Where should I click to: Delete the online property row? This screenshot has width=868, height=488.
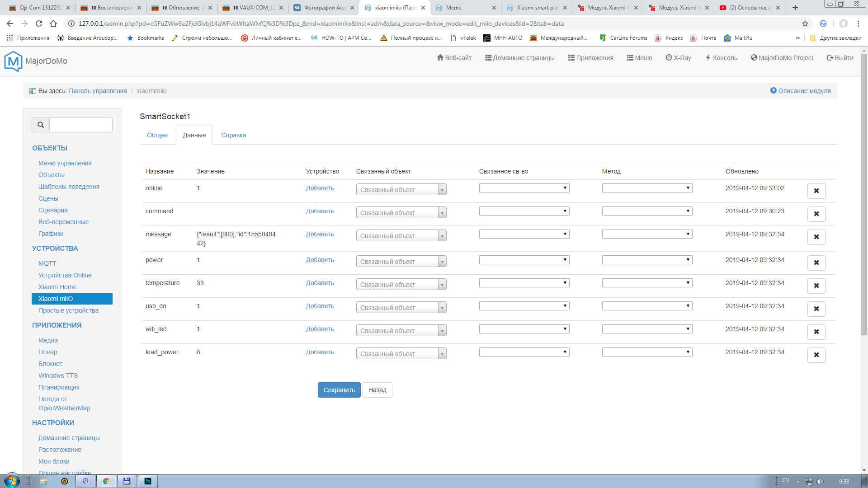816,191
